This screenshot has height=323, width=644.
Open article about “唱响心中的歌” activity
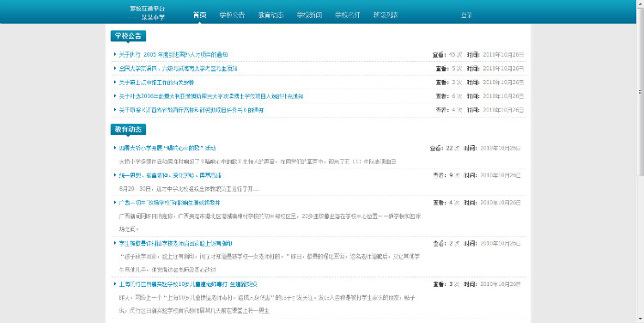(x=167, y=148)
